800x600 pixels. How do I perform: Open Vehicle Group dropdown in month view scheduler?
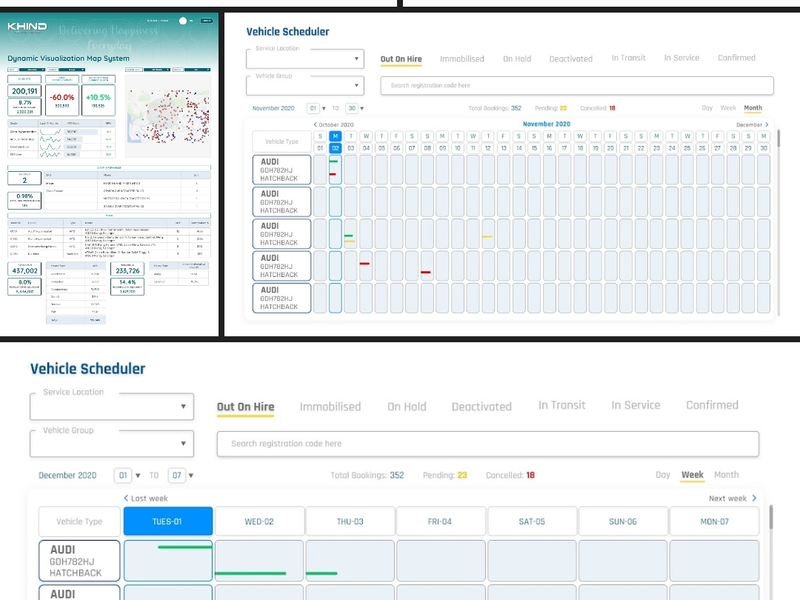click(305, 85)
